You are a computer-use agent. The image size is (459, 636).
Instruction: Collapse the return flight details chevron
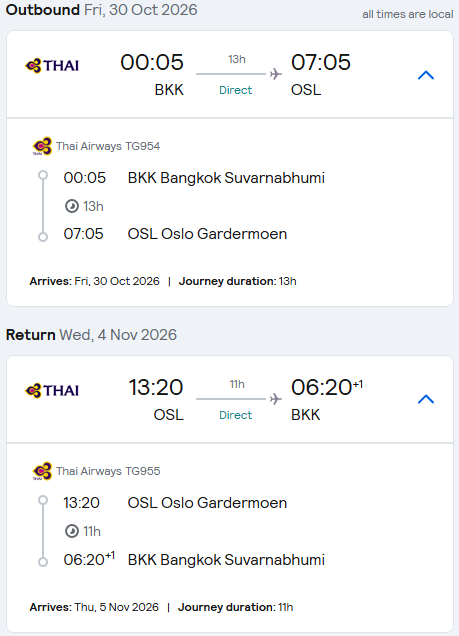(x=426, y=399)
